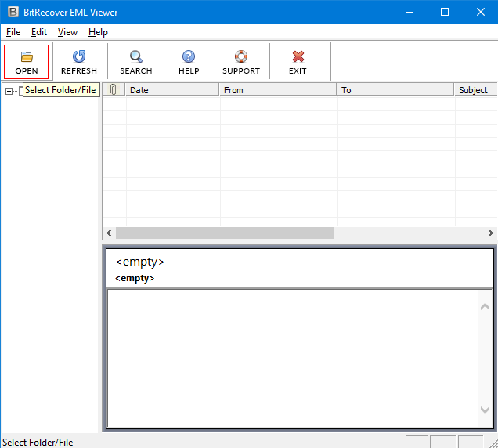Click the SEARCH magnifier icon
Screen dimensions: 498x448
click(136, 56)
